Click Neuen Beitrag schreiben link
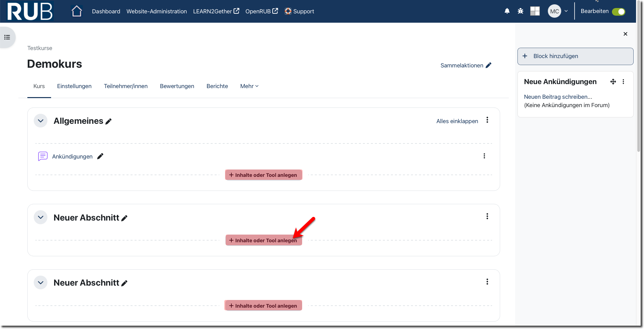Screen dimensions: 644x329 (x=558, y=97)
